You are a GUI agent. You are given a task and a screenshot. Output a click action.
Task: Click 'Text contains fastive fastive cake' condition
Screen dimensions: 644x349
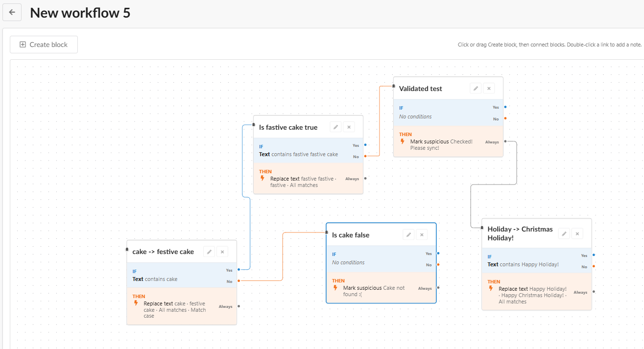coord(298,154)
